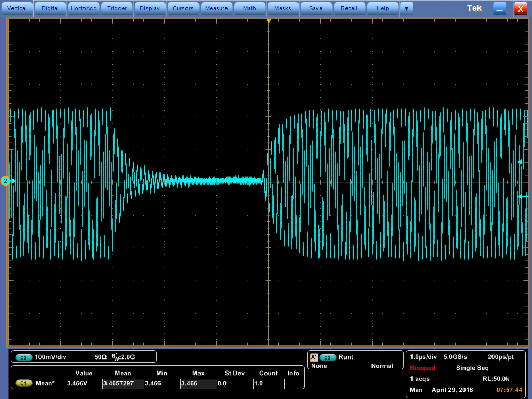Open the Trigger menu
This screenshot has width=532, height=399.
click(117, 8)
